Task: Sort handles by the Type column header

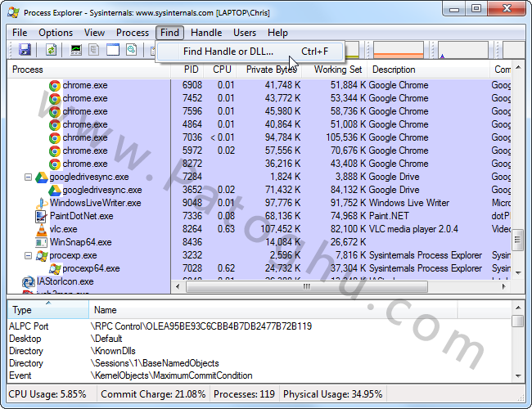Action: point(48,310)
